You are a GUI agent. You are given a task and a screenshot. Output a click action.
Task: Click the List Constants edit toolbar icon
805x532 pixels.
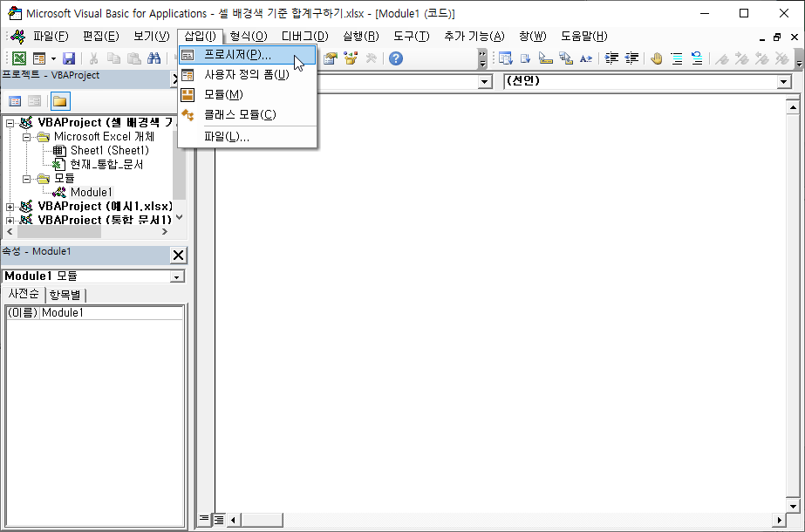pos(525,58)
